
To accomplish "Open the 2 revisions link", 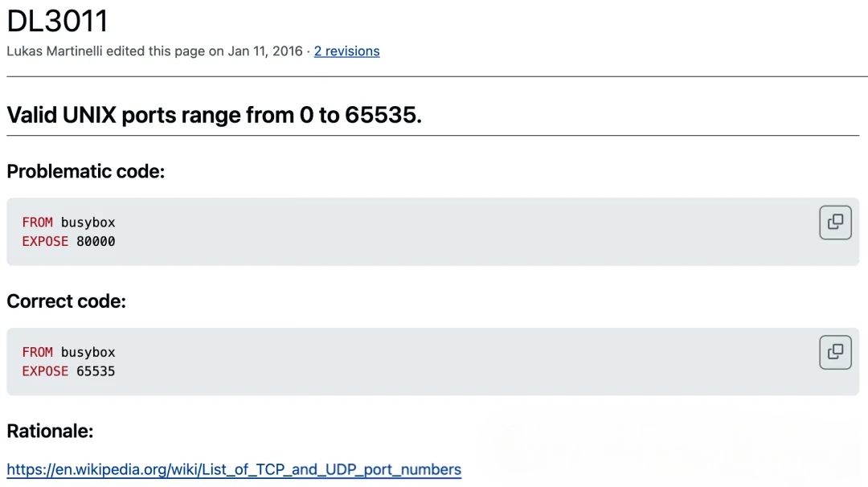I will pos(346,51).
